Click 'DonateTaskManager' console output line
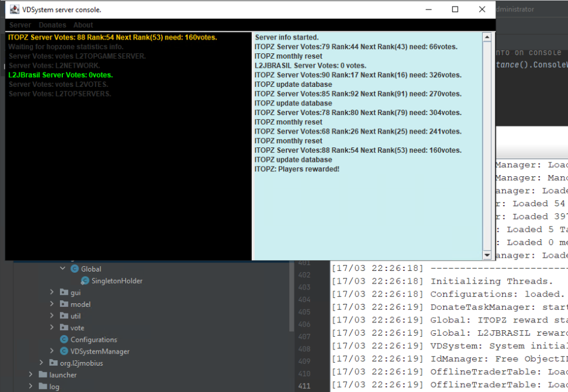This screenshot has width=568, height=392. pos(449,307)
